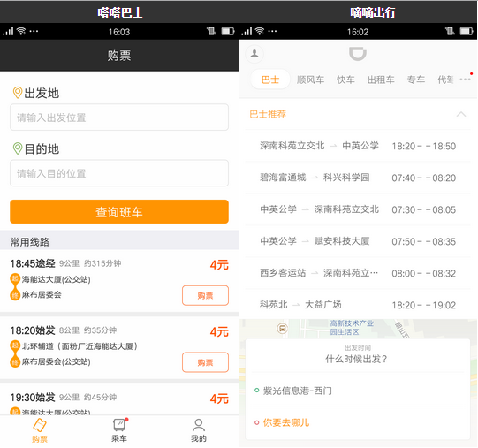Click 购票 for the 18:20始发 route
Screen dimensions: 478x448
(206, 362)
